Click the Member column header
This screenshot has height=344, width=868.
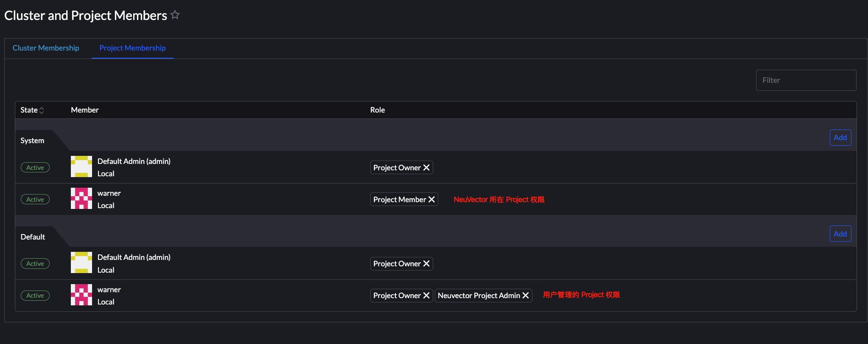click(85, 110)
